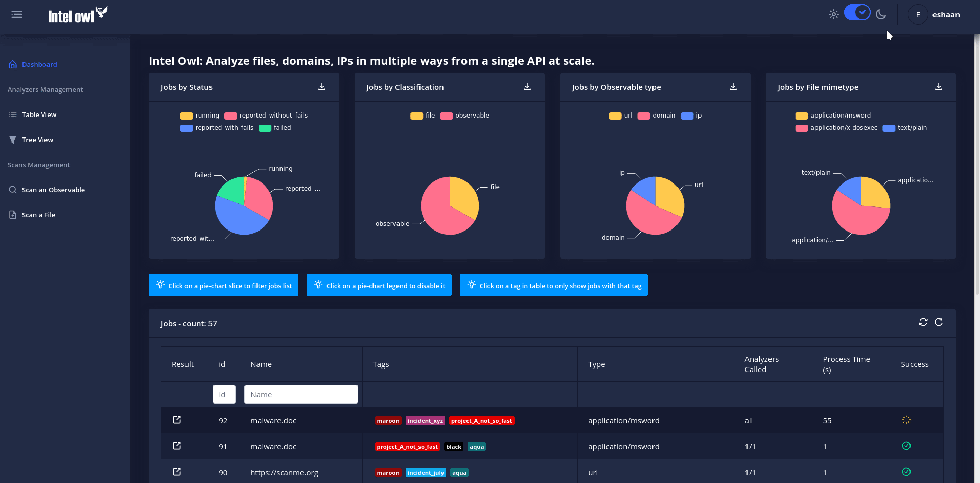Download the Jobs by Status chart
Image resolution: width=980 pixels, height=483 pixels.
coord(322,87)
